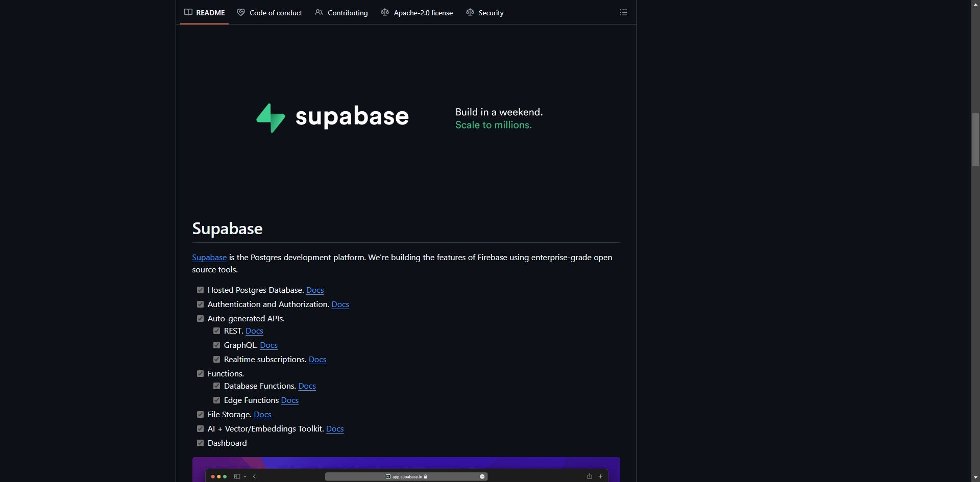Open Docs link for Edge Functions
The width and height of the screenshot is (980, 482).
pyautogui.click(x=289, y=400)
